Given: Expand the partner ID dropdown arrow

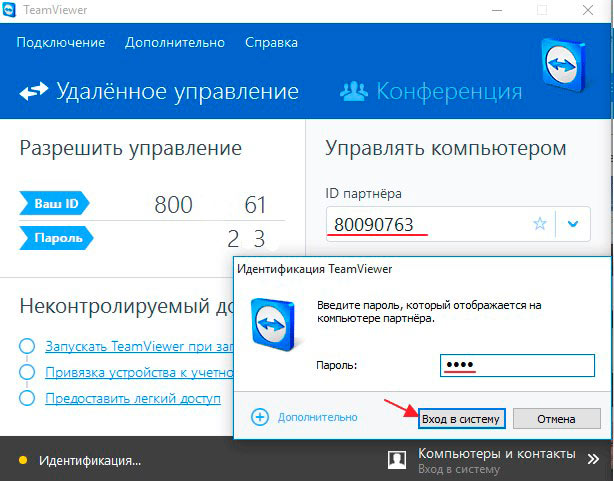Looking at the screenshot, I should (x=573, y=224).
